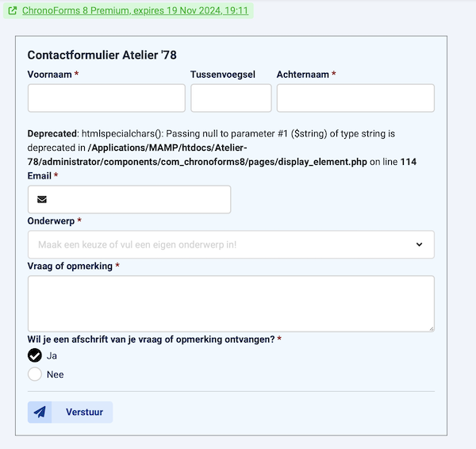Screen dimensions: 476x449
Task: Choose the Nee radio option
Action: (35, 374)
